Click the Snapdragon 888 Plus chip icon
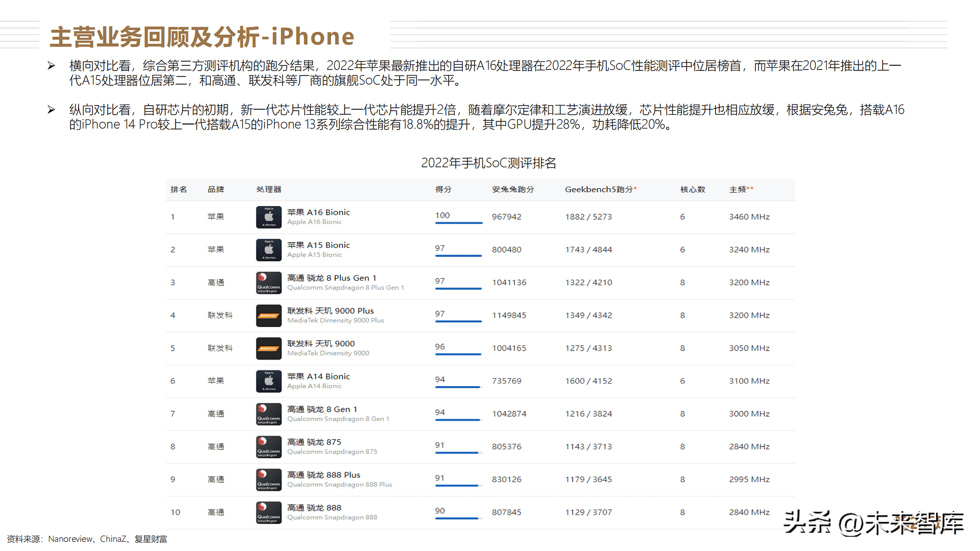 268,480
